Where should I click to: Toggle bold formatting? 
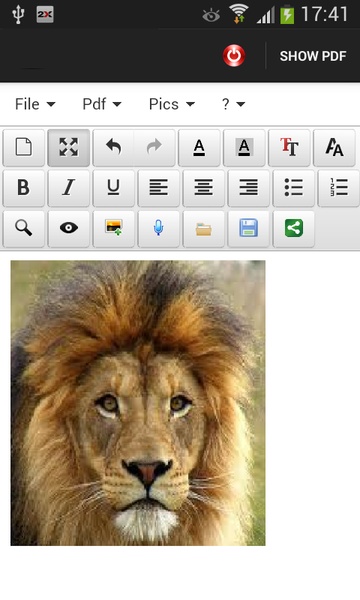click(x=24, y=188)
